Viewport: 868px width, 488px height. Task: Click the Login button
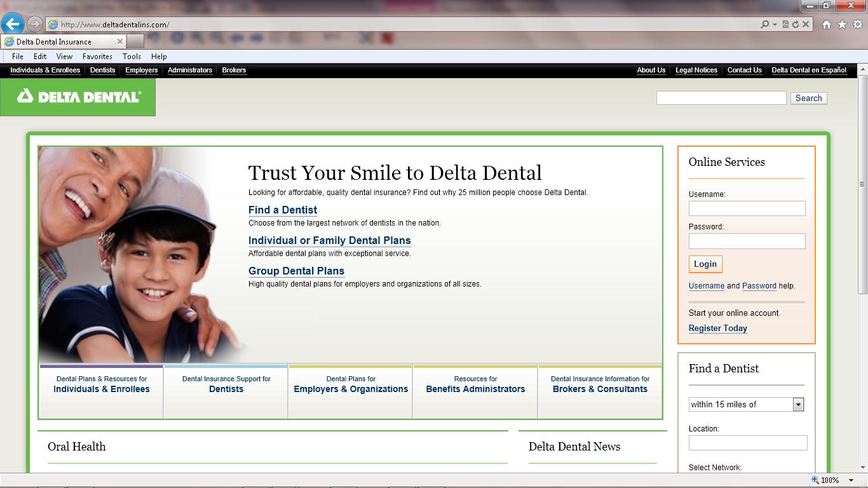(x=705, y=264)
